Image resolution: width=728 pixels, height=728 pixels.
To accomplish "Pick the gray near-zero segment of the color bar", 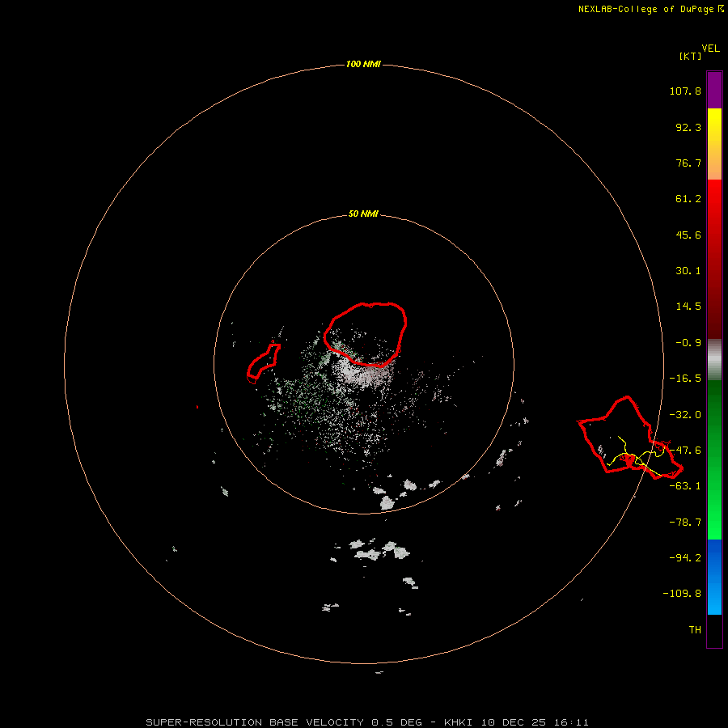I will (714, 360).
